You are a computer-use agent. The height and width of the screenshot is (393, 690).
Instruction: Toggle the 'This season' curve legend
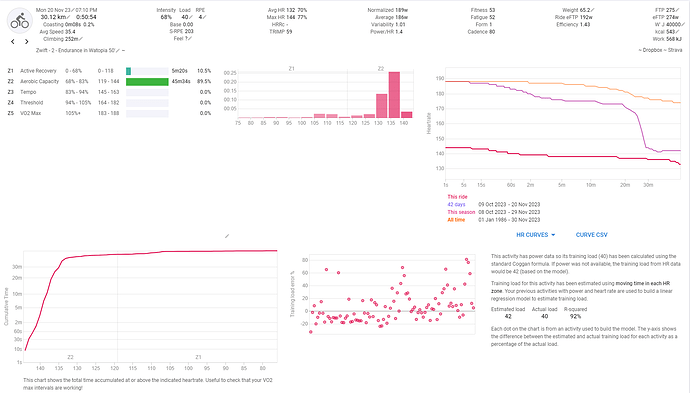pos(461,212)
